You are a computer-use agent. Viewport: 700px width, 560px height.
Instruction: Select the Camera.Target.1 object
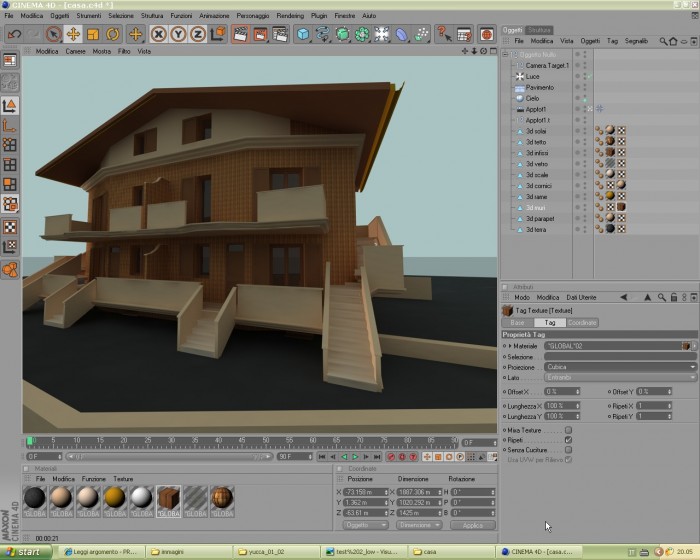point(547,66)
